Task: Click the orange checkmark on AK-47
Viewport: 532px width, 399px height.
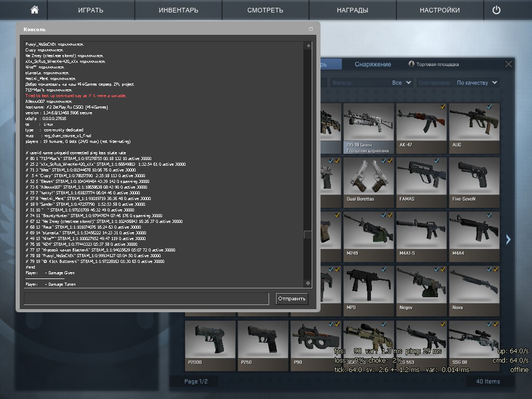Action: tap(443, 107)
